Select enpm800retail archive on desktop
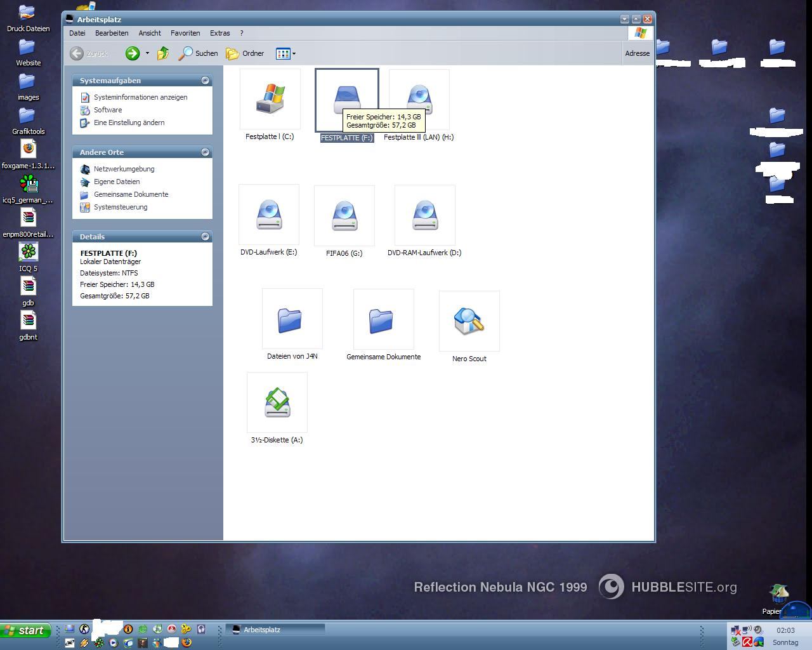This screenshot has height=650, width=812. point(28,224)
